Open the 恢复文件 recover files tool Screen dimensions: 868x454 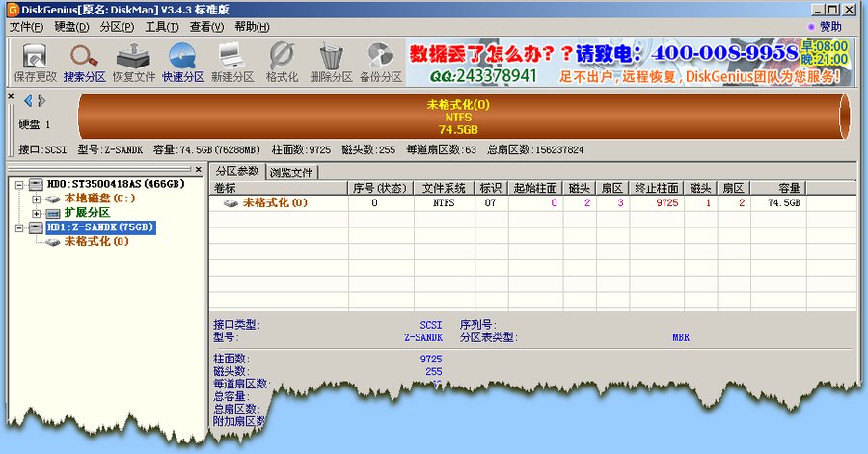[133, 62]
